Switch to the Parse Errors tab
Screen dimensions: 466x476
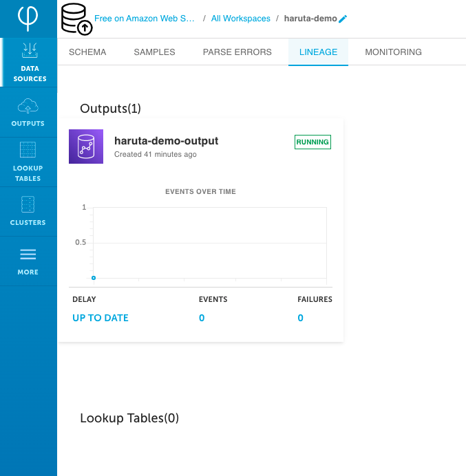237,52
